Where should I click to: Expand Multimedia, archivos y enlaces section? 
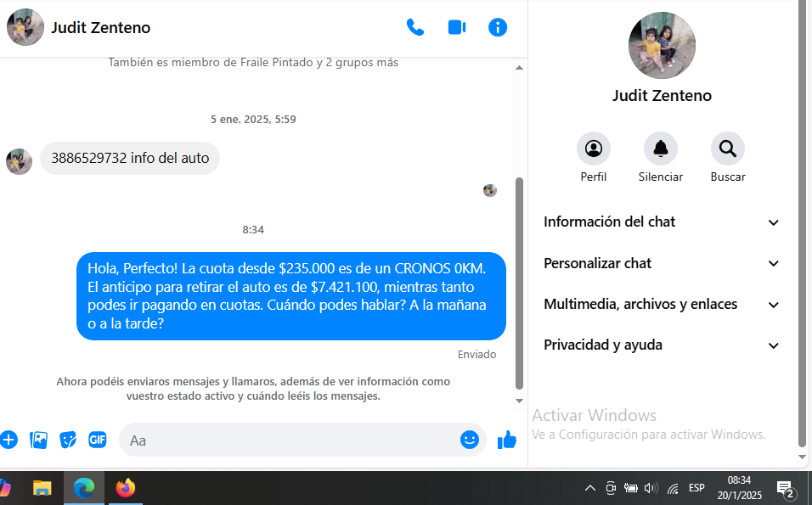[662, 304]
